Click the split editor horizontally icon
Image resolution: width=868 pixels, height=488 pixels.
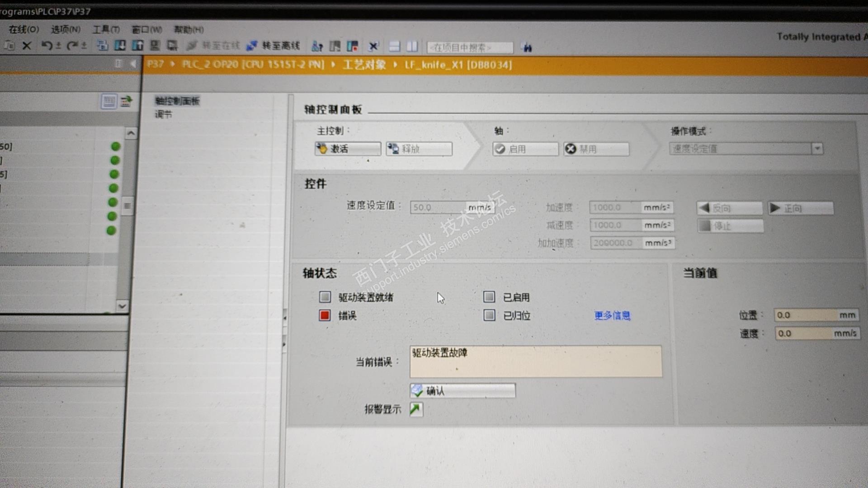pyautogui.click(x=394, y=46)
